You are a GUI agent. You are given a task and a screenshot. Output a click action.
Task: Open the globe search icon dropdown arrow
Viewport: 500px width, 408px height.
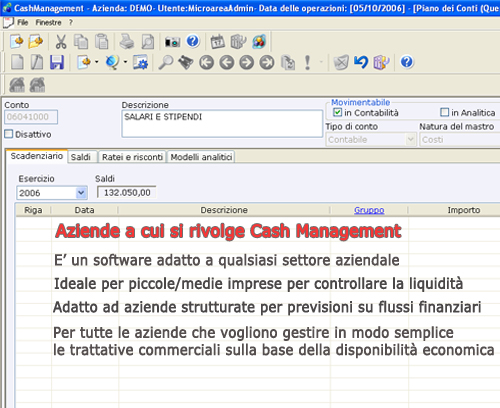click(125, 62)
